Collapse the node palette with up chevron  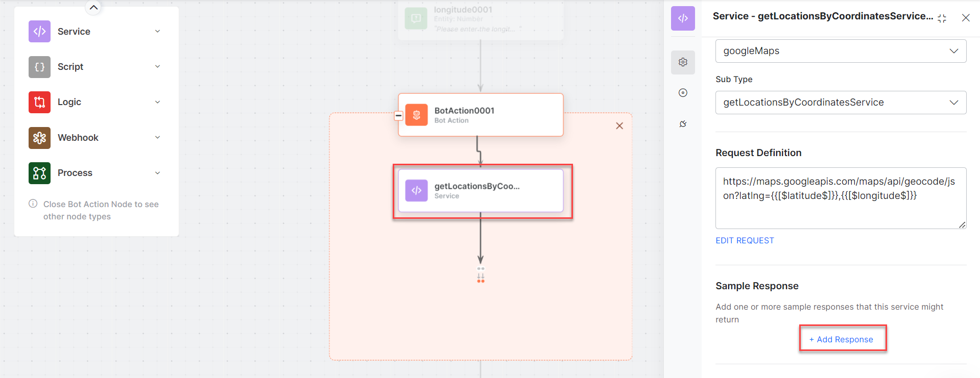tap(93, 8)
